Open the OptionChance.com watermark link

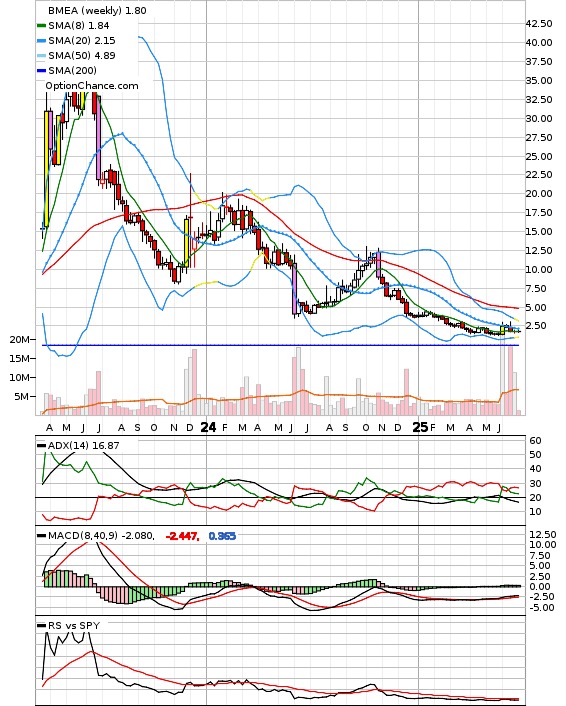point(92,86)
